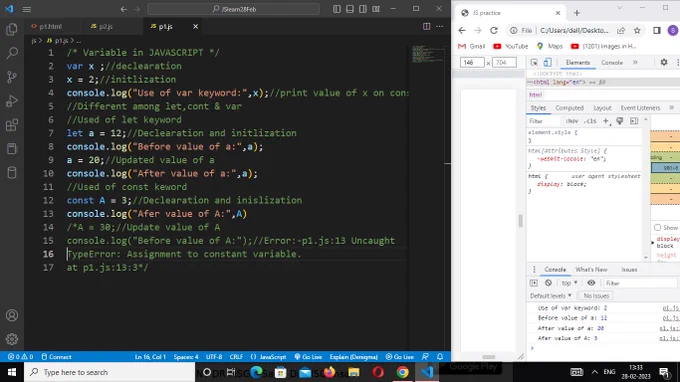Click the errors and warnings status item
The width and height of the screenshot is (680, 382).
point(20,357)
